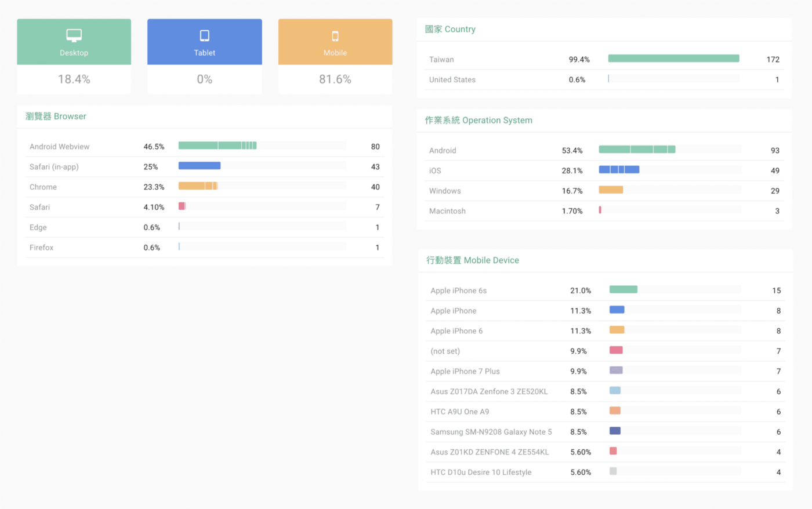This screenshot has width=812, height=509.
Task: Select the Android Webview green bar
Action: pos(217,146)
